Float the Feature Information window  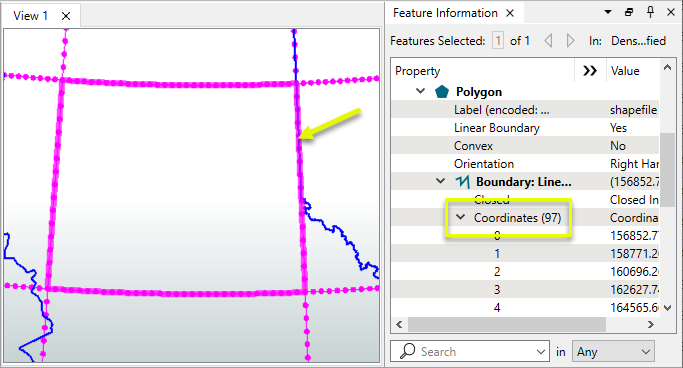pos(629,12)
